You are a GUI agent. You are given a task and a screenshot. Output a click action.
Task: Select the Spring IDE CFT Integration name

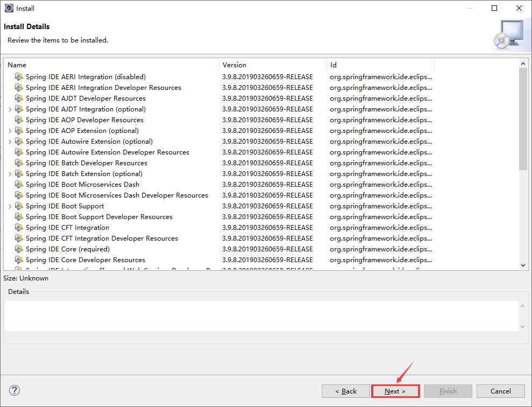(x=68, y=228)
